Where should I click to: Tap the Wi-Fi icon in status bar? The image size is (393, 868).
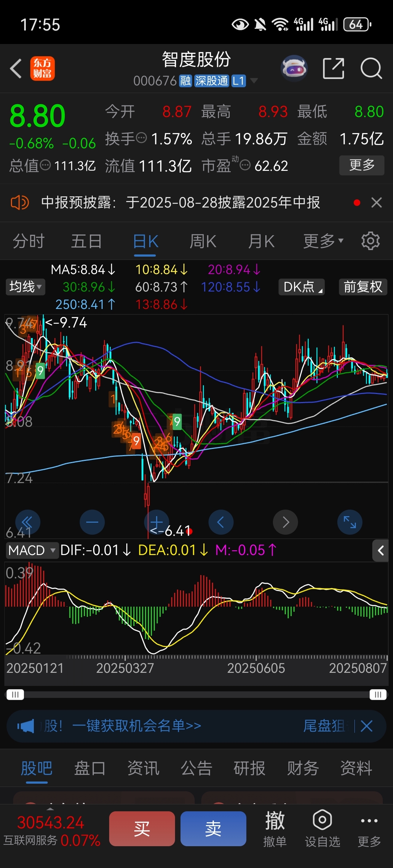coord(280,24)
